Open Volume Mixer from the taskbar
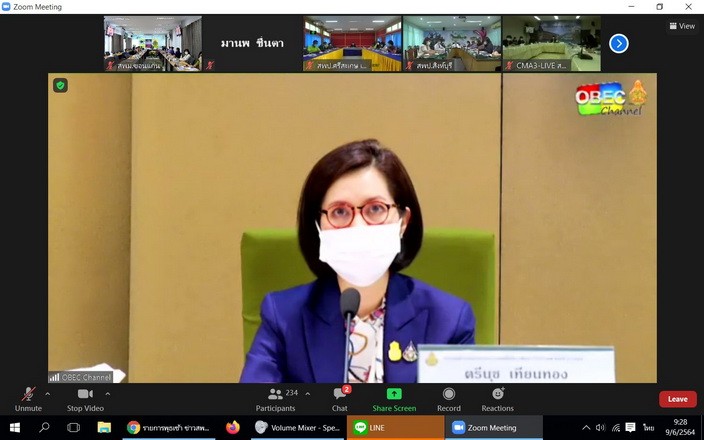The height and width of the screenshot is (440, 704). click(297, 428)
